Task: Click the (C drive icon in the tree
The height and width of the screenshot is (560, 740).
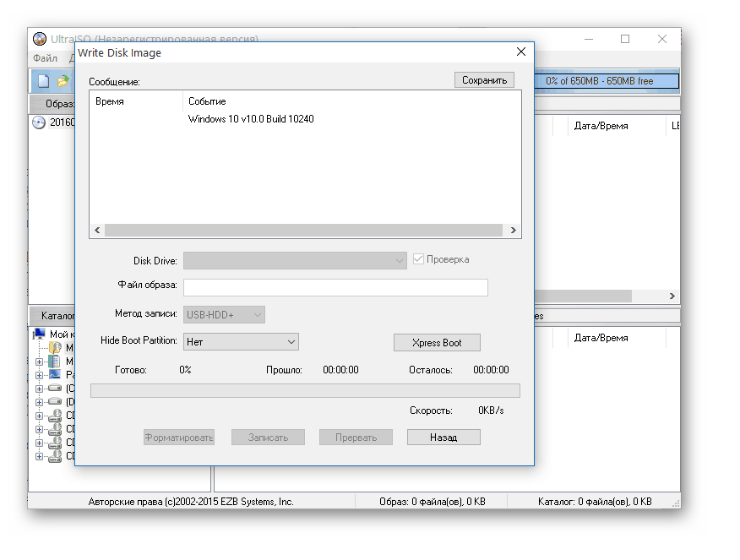Action: tap(55, 389)
